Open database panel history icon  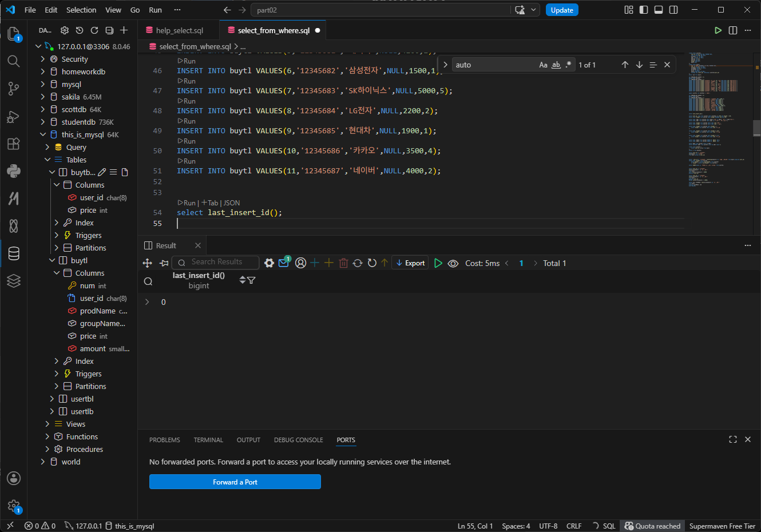[80, 30]
